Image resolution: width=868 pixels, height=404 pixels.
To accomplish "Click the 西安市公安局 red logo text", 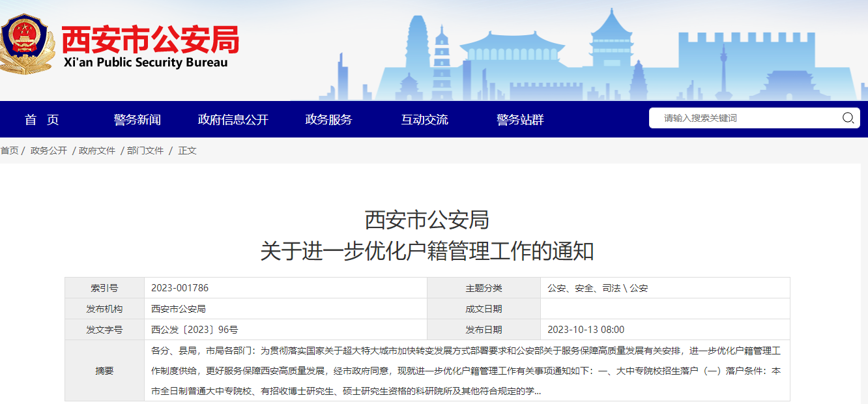I will tap(150, 39).
